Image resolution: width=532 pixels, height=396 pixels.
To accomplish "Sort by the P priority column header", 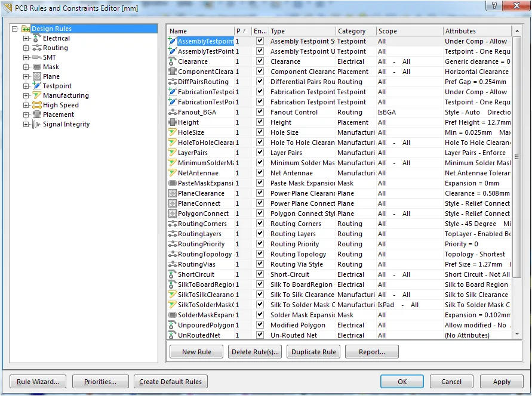I will point(242,31).
